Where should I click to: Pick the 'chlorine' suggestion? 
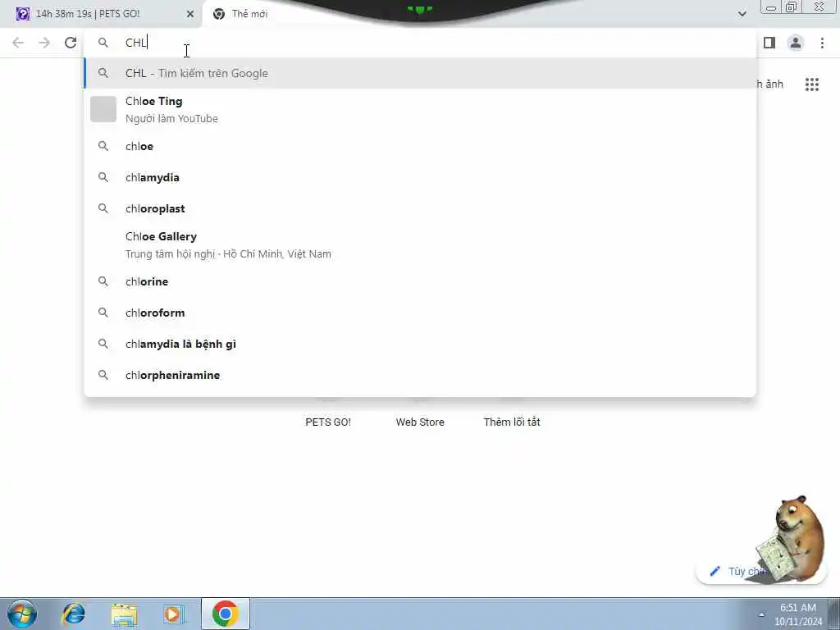coord(420,281)
